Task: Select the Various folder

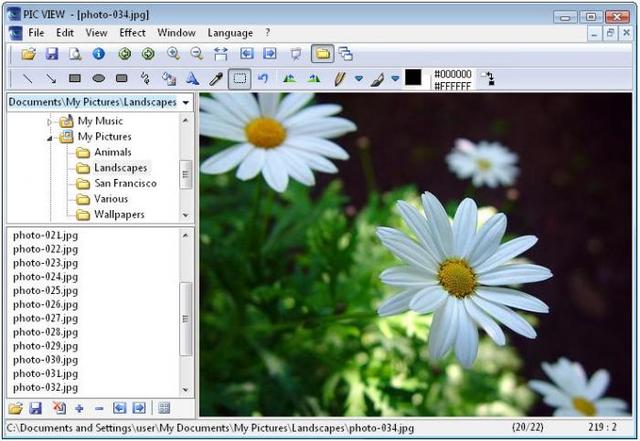Action: pyautogui.click(x=111, y=199)
